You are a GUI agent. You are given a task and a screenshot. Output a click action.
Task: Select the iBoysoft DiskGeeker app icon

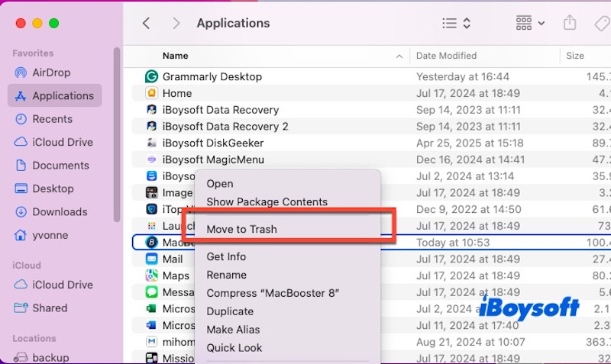pos(151,143)
